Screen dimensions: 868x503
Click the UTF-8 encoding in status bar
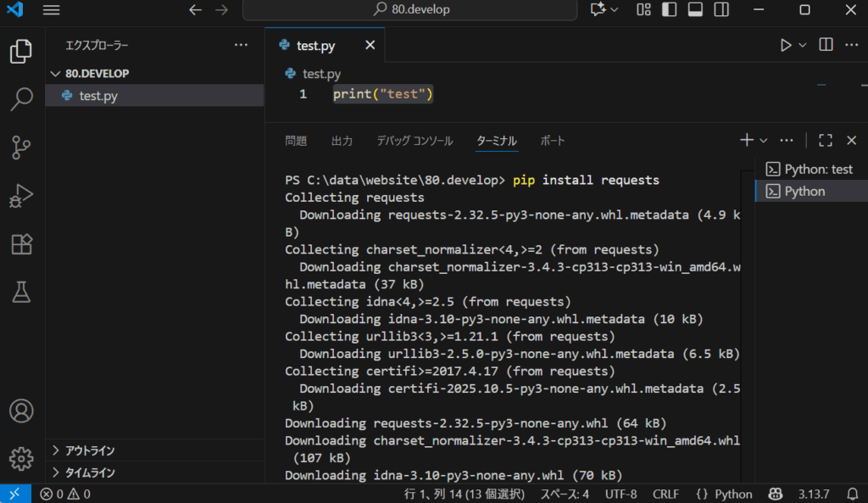click(x=621, y=494)
